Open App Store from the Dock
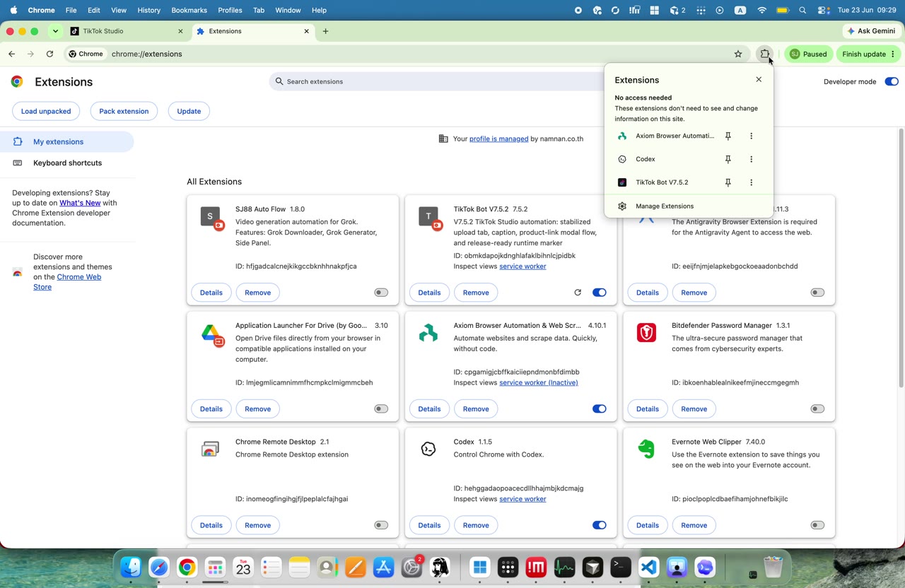This screenshot has height=588, width=905. (x=383, y=567)
